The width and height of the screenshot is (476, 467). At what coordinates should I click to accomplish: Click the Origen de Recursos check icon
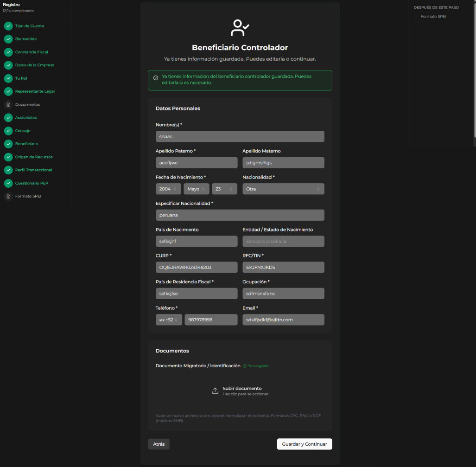(x=8, y=157)
